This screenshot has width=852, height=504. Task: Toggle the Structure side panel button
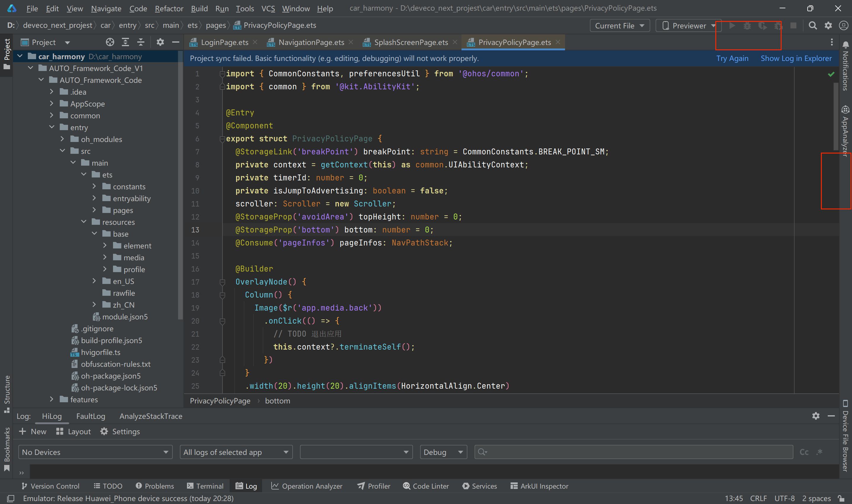coord(7,394)
